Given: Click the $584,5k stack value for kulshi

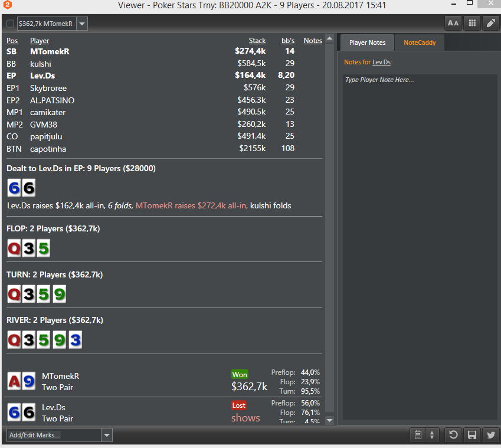Looking at the screenshot, I should (x=251, y=63).
